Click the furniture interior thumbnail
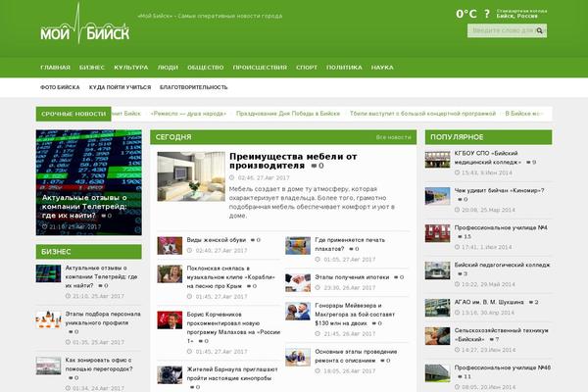This screenshot has width=588, height=392. (x=191, y=176)
